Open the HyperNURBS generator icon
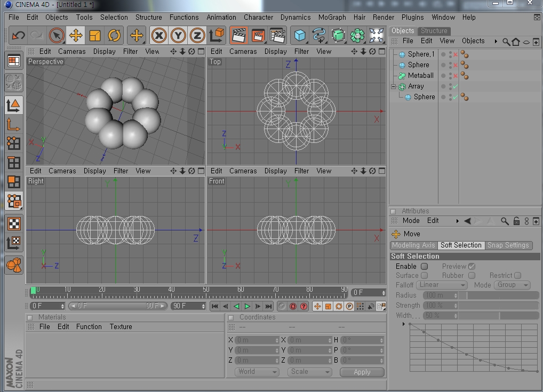This screenshot has height=392, width=543. tap(338, 35)
